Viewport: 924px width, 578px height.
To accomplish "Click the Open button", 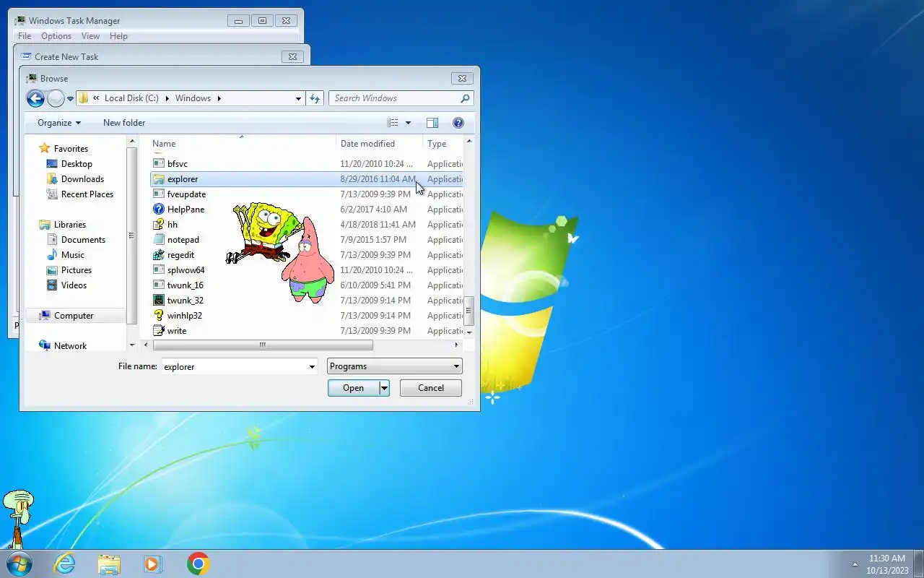I will coord(354,388).
